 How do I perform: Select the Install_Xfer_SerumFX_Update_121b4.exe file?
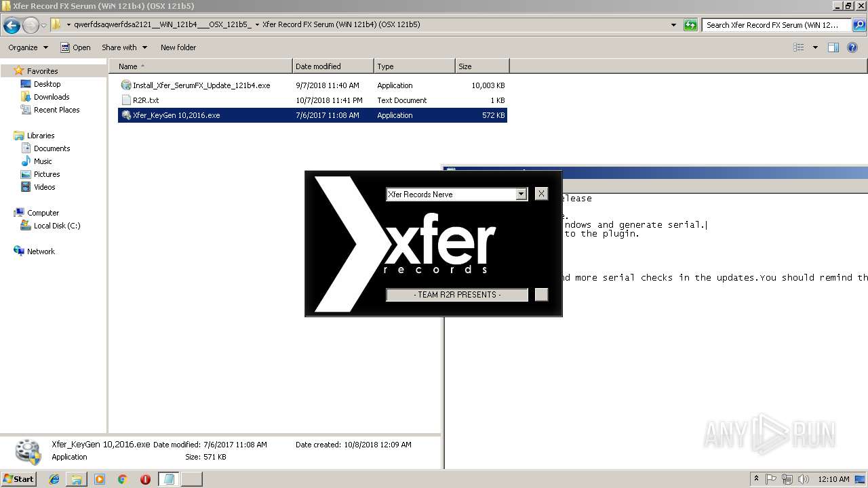(313, 85)
